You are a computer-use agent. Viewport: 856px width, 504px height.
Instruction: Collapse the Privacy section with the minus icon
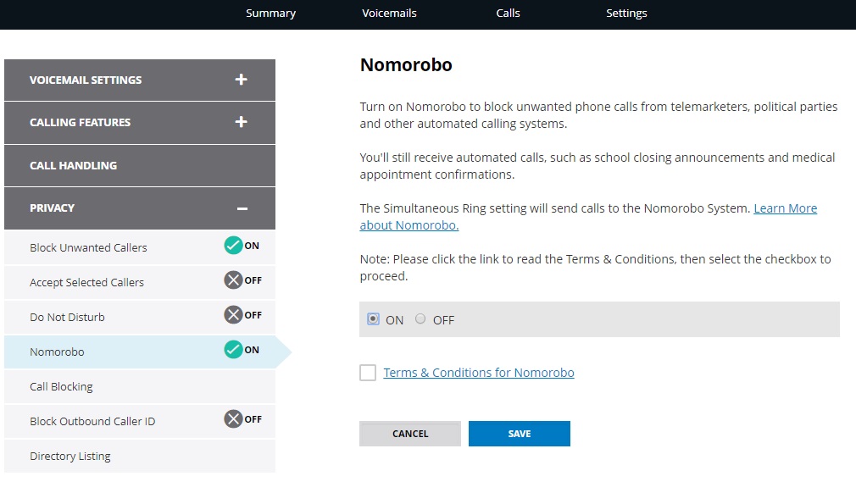coord(242,208)
